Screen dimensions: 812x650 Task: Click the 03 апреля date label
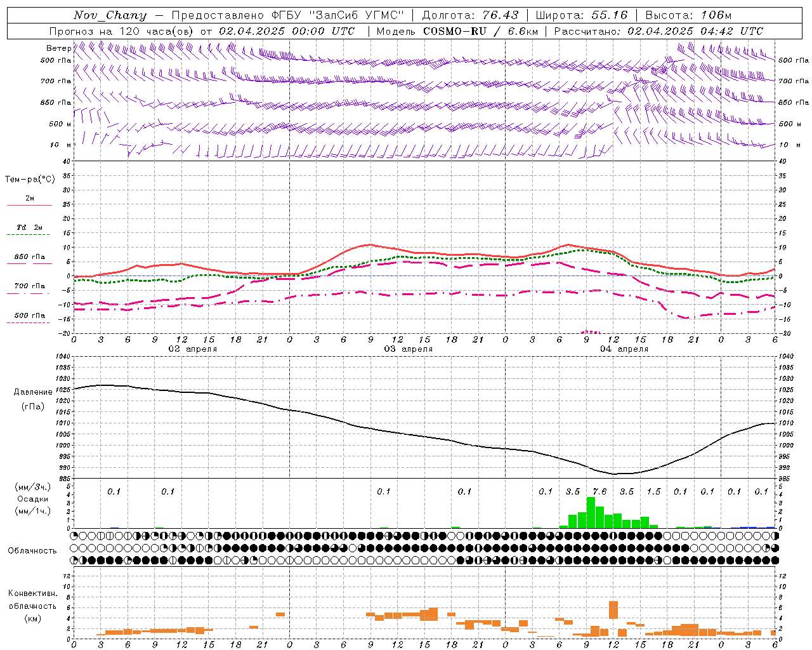[x=409, y=349]
